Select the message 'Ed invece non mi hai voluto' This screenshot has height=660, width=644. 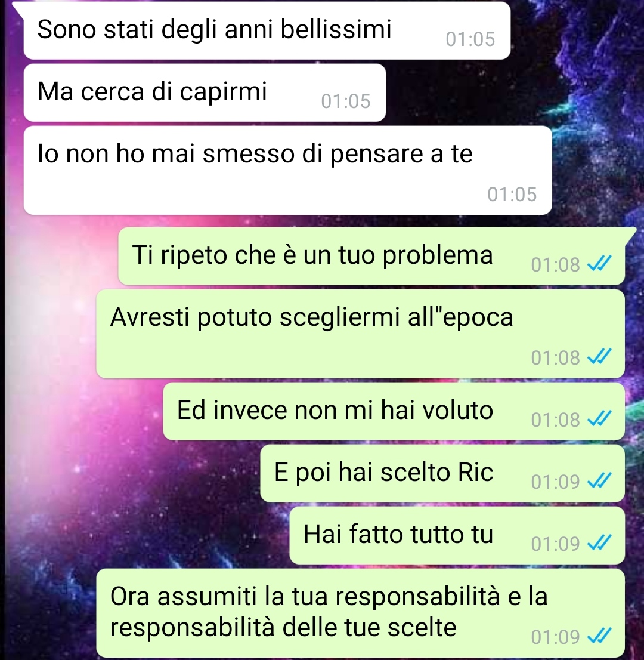(394, 411)
